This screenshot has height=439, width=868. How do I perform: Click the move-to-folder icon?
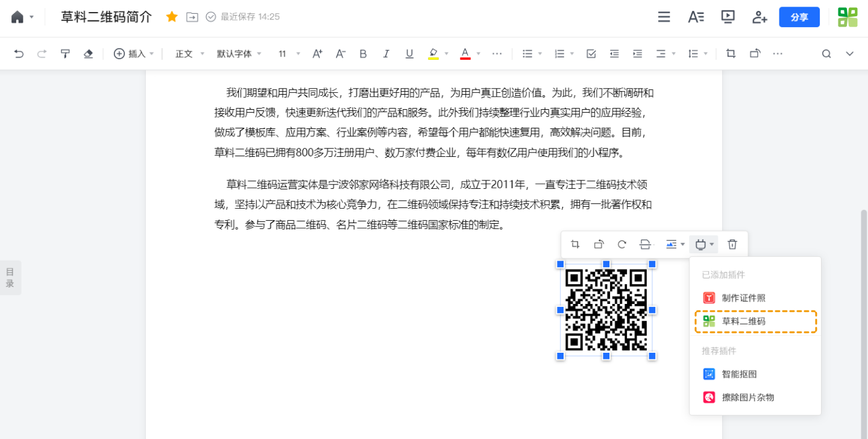(192, 17)
